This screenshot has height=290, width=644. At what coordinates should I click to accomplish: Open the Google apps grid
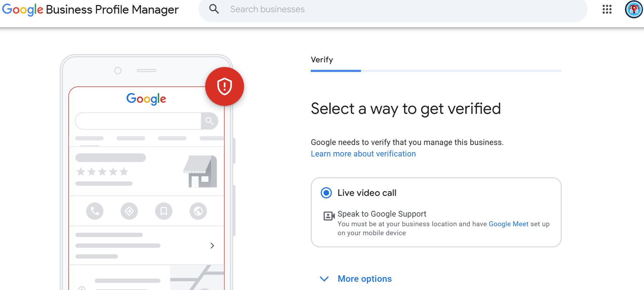point(607,9)
